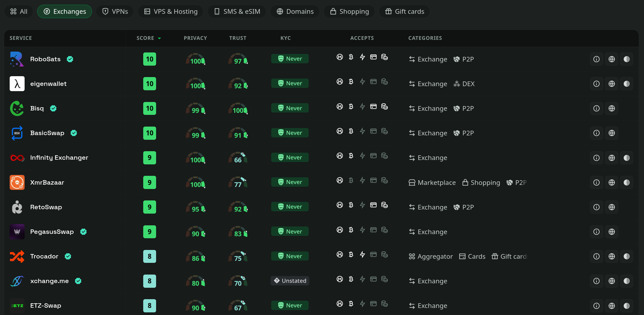This screenshot has height=315, width=644.
Task: Select the Exchanges filter chip
Action: point(64,11)
